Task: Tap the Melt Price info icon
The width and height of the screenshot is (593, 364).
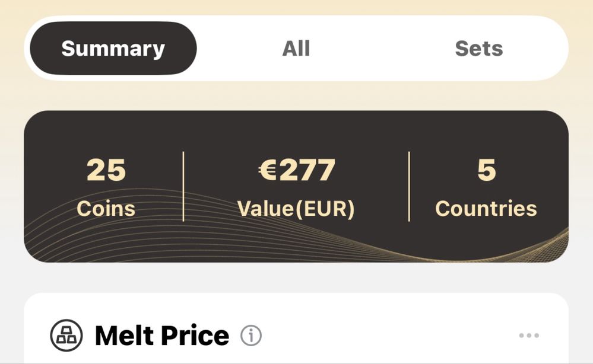Action: coord(251,336)
